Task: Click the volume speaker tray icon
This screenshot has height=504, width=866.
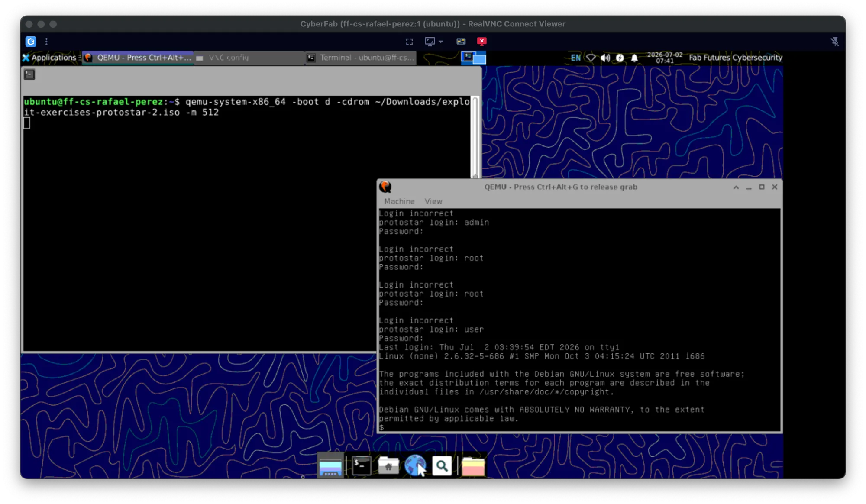Action: (605, 58)
